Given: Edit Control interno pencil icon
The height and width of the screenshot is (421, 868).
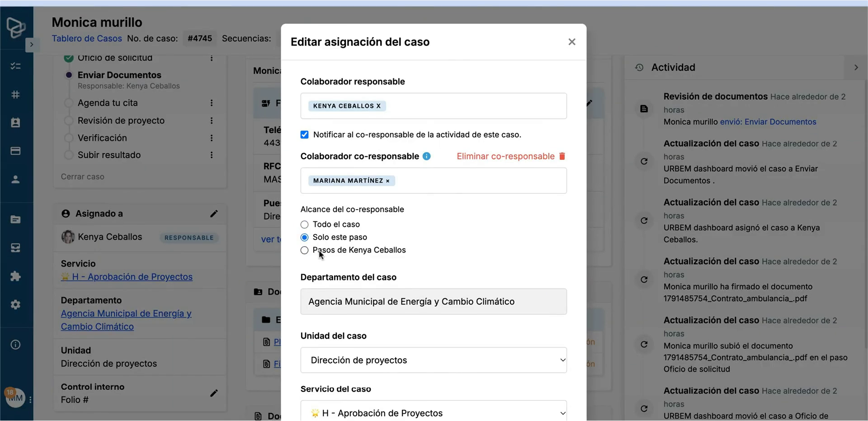Looking at the screenshot, I should click(x=214, y=393).
